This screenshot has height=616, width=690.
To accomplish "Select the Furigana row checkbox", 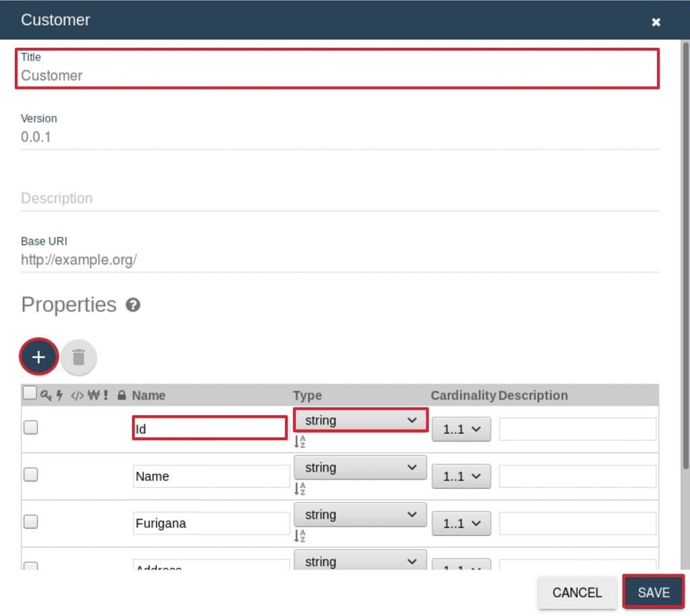I will click(x=31, y=522).
